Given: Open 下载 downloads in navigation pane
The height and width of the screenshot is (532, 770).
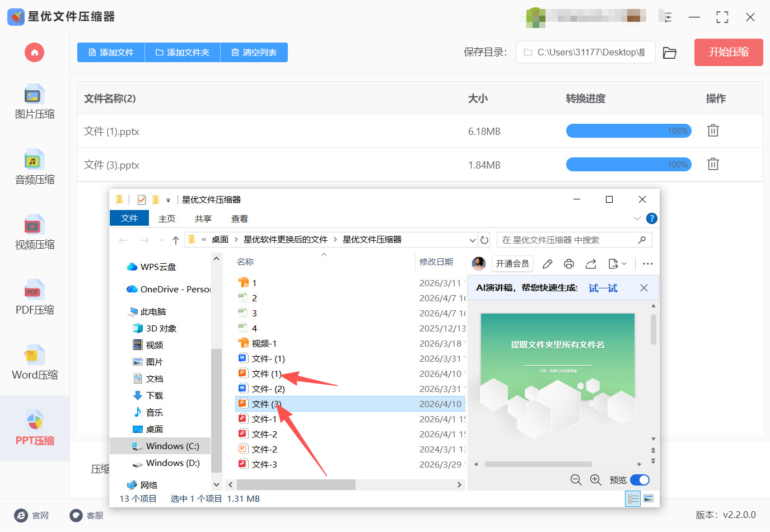Looking at the screenshot, I should pyautogui.click(x=148, y=396).
